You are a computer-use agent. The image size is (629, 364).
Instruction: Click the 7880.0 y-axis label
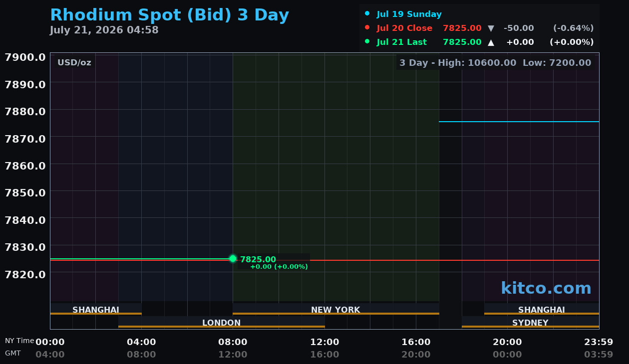tap(25, 111)
